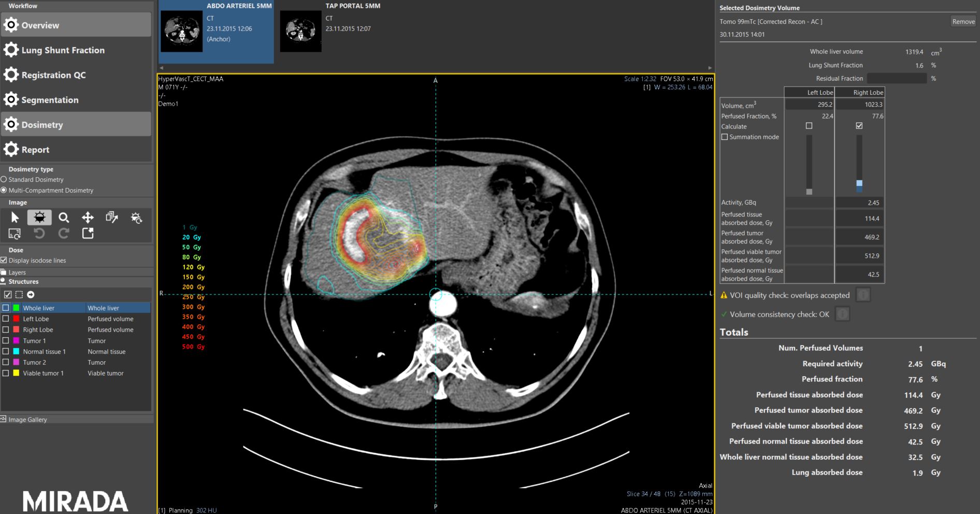Click the export image icon

click(x=88, y=234)
